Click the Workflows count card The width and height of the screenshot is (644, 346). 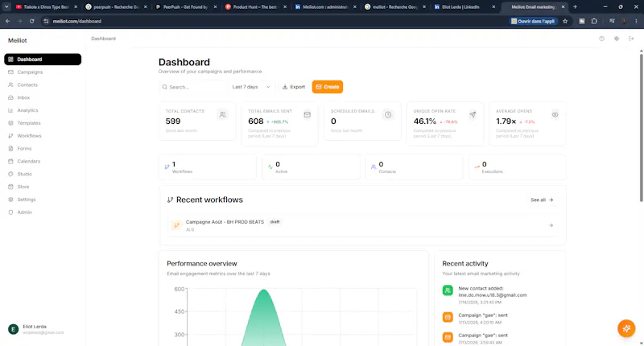click(208, 167)
